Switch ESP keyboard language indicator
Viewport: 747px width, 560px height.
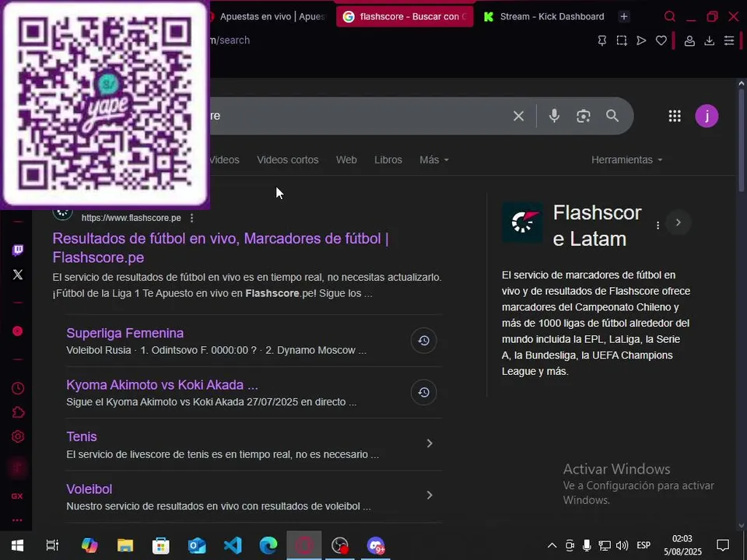click(x=644, y=546)
